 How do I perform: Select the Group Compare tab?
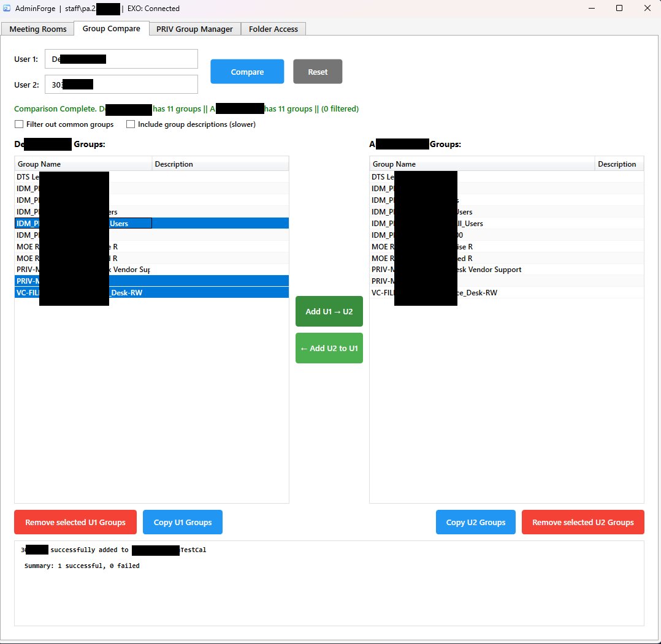pyautogui.click(x=112, y=29)
